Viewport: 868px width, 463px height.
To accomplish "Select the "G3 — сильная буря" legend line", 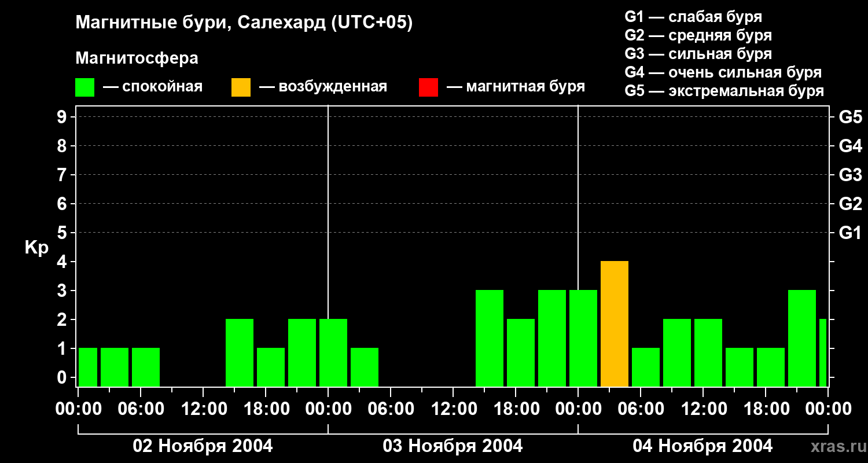I will coord(698,54).
